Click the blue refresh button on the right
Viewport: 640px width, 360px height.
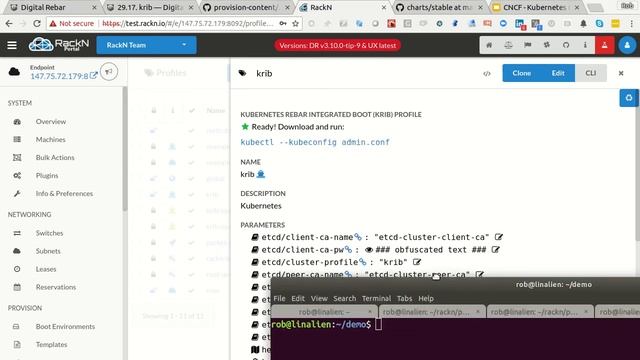(x=629, y=98)
